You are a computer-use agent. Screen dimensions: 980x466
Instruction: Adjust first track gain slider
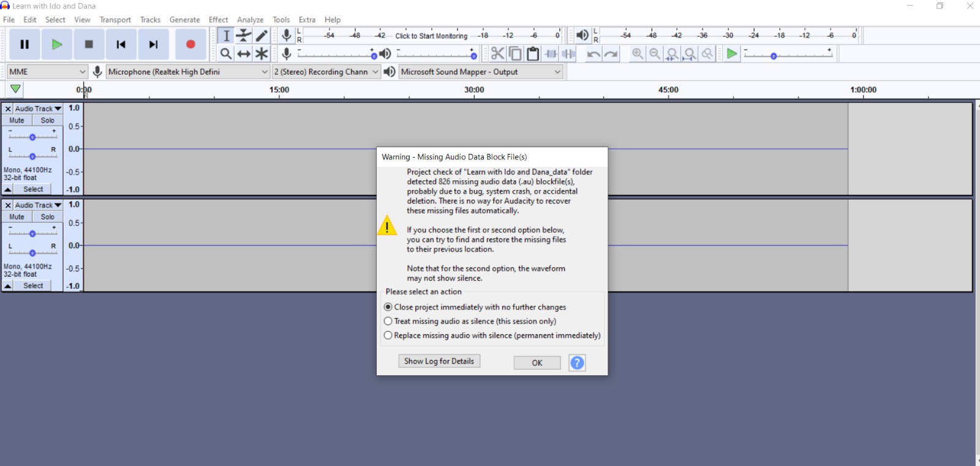[x=32, y=137]
